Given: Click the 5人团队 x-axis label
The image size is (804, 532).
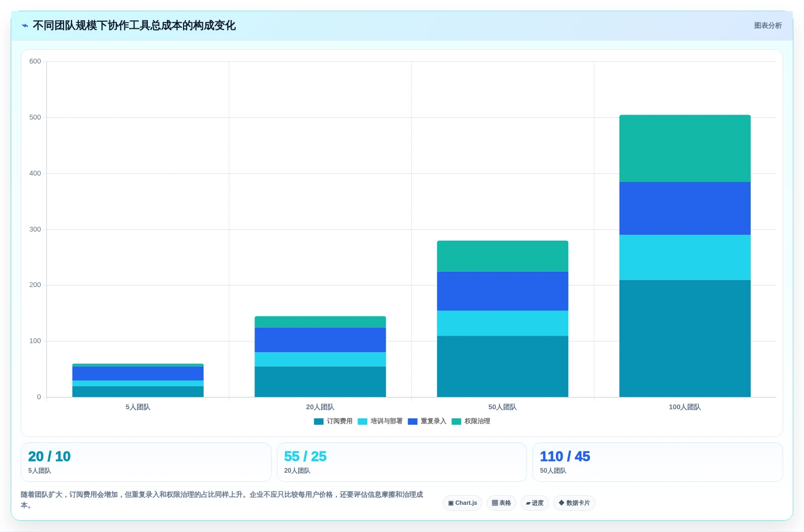Looking at the screenshot, I should (x=138, y=407).
